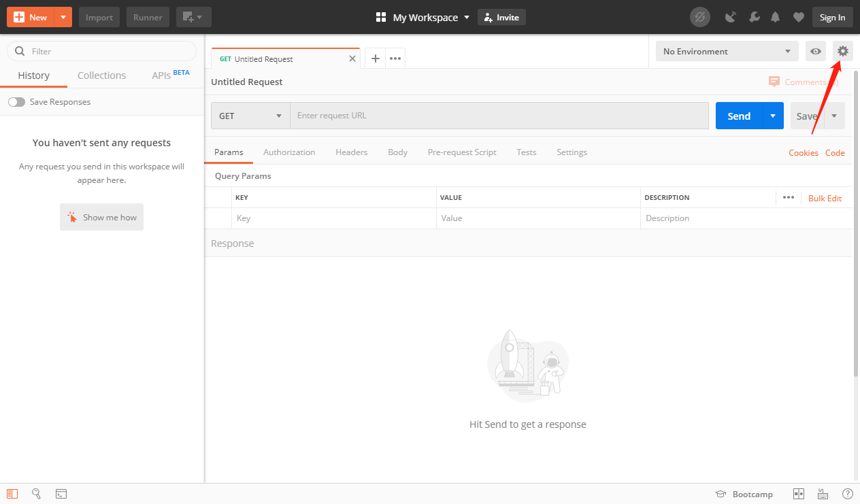The width and height of the screenshot is (860, 504).
Task: Open keyboard shortcuts icon in status bar
Action: pyautogui.click(x=823, y=494)
